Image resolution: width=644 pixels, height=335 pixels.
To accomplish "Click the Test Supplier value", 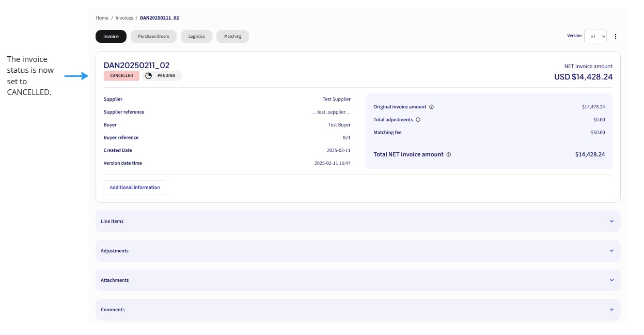I will click(x=336, y=99).
